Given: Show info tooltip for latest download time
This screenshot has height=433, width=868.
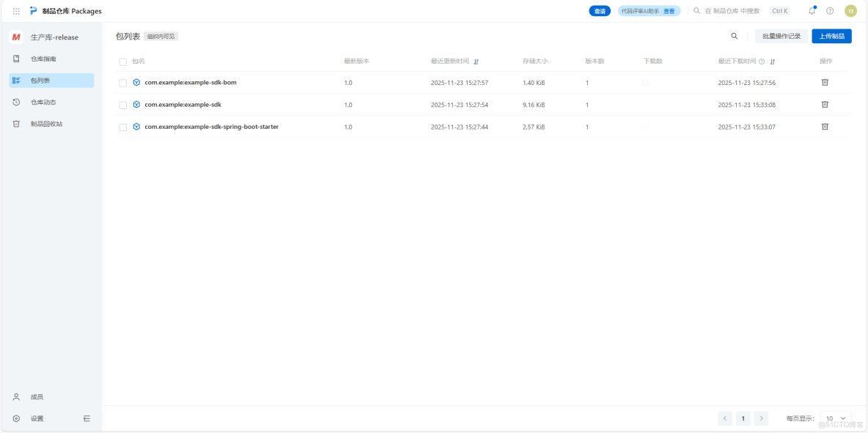Looking at the screenshot, I should [x=762, y=62].
